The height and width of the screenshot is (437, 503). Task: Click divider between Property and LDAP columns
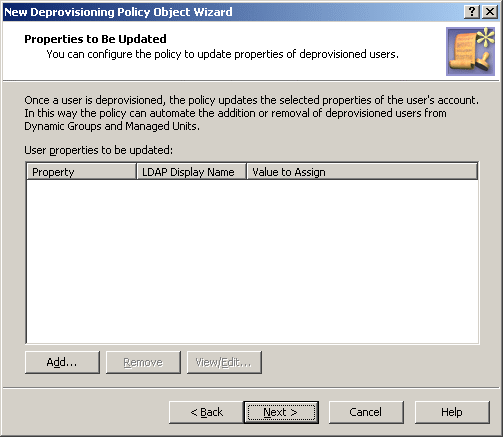(137, 172)
